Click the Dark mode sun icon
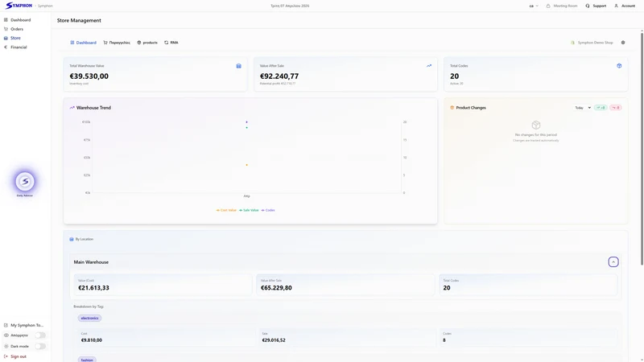 pos(6,347)
